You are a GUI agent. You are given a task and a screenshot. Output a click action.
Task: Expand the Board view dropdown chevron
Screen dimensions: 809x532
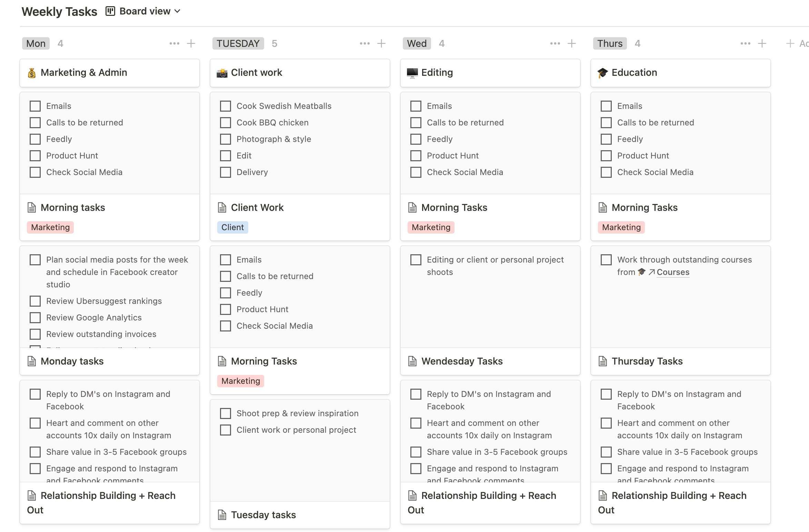click(x=178, y=11)
